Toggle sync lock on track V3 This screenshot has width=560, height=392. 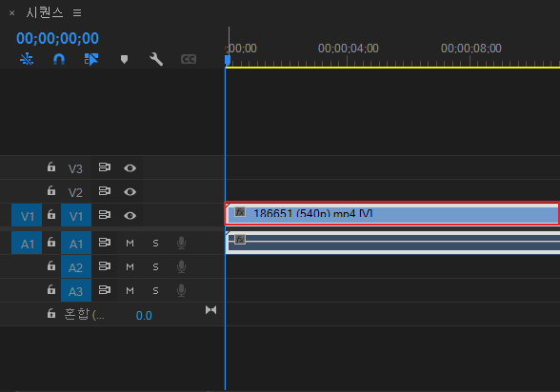coord(105,167)
